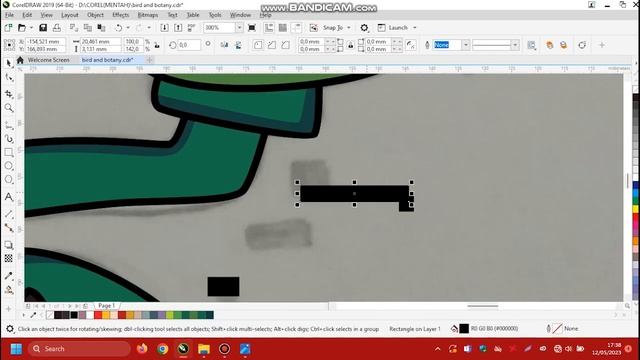Select the Ellipse tool in toolbox

coord(9,166)
